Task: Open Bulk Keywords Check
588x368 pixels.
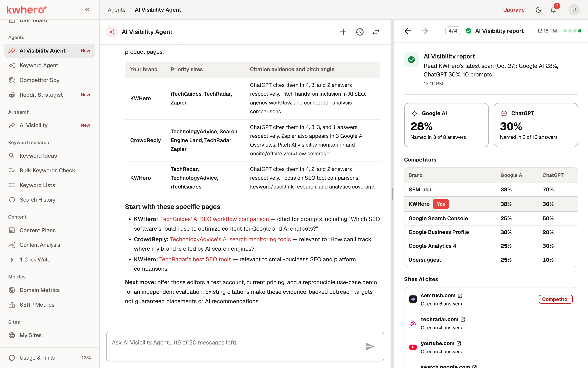Action: click(x=50, y=170)
